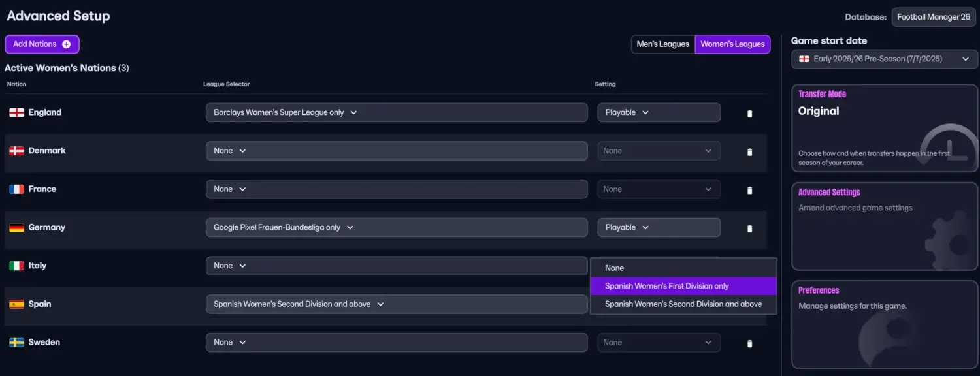Click the Database: label
Viewport: 980px width, 376px height.
866,18
